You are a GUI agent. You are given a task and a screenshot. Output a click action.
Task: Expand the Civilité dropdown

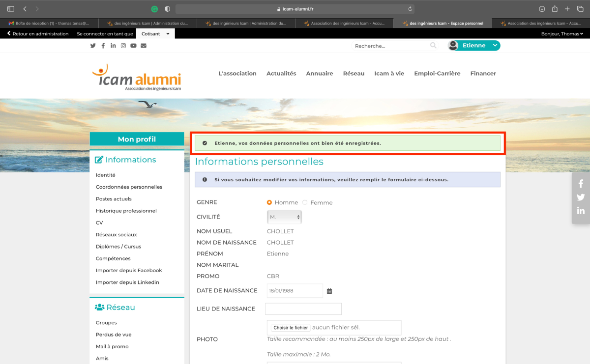[x=284, y=217]
